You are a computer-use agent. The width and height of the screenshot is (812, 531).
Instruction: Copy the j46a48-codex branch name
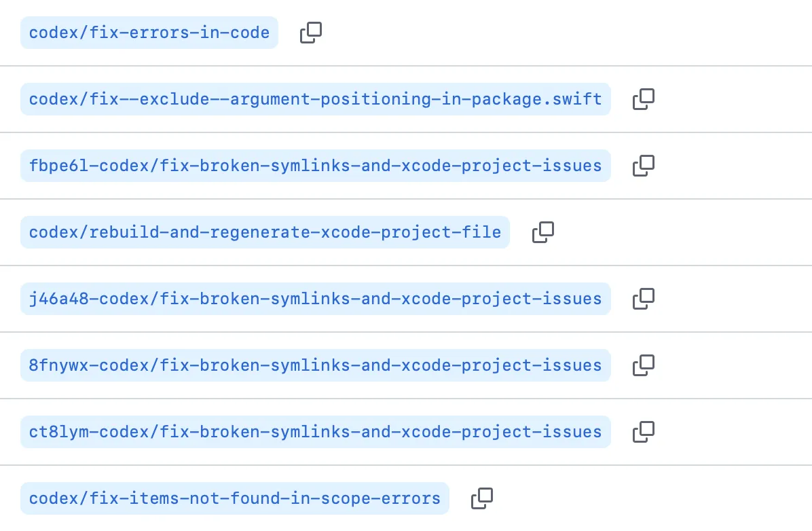643,299
